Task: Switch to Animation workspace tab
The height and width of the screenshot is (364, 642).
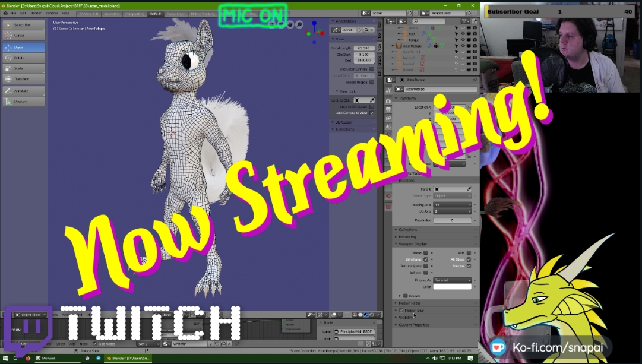Action: [112, 14]
